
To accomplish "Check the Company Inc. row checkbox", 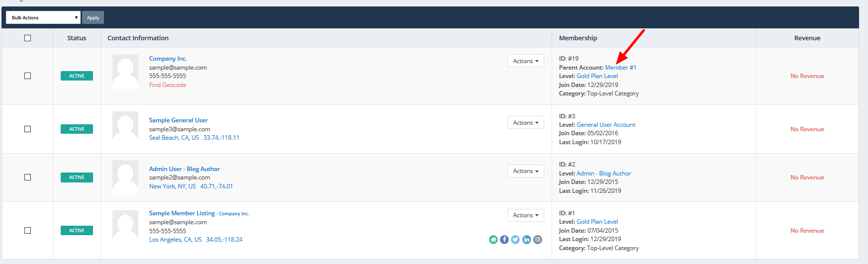I will 27,76.
